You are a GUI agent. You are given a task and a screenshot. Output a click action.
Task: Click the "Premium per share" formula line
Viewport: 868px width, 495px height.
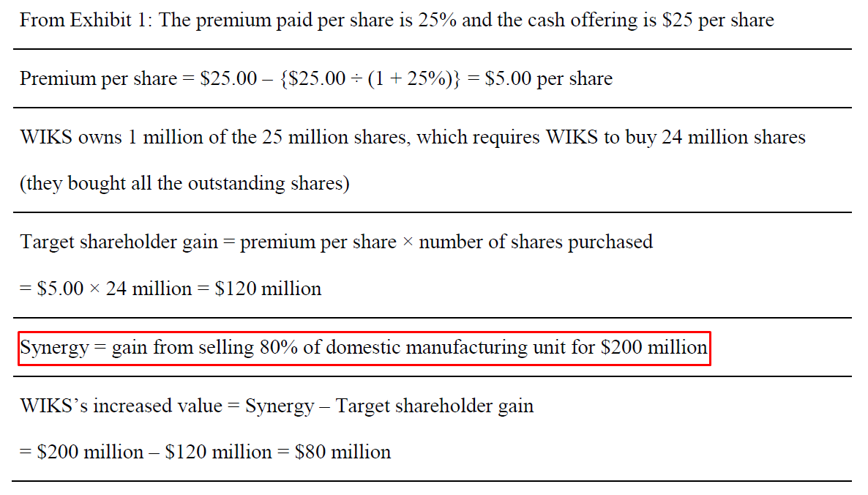click(315, 78)
